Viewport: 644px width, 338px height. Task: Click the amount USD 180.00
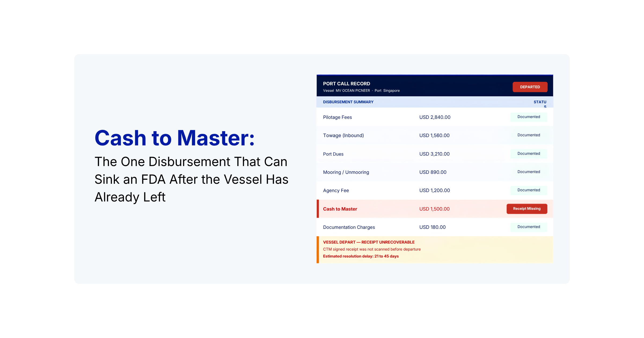[433, 227]
